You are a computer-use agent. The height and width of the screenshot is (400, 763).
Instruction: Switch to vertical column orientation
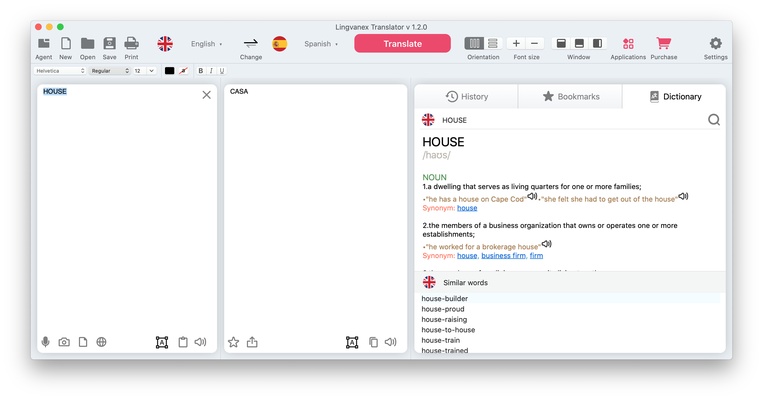(x=474, y=43)
